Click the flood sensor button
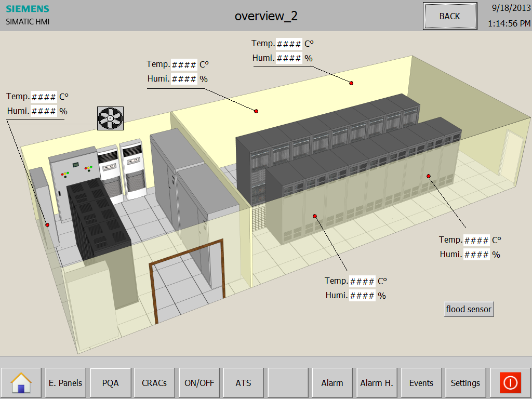Viewport: 532px width, 399px height. 469,309
